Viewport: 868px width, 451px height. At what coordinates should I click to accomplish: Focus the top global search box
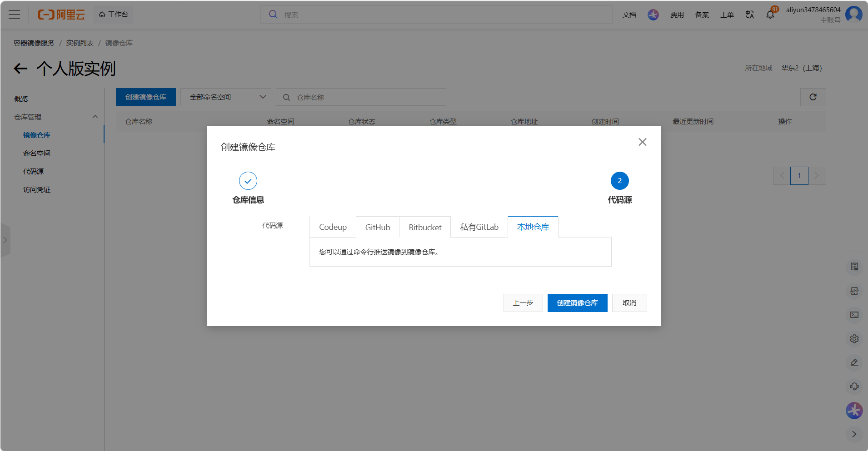pos(436,15)
